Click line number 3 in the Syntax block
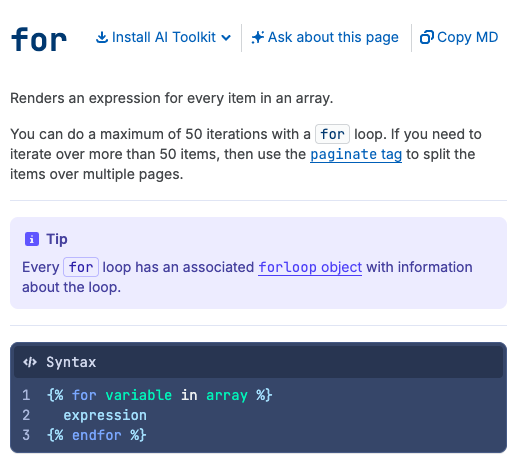520x460 pixels. [26, 435]
